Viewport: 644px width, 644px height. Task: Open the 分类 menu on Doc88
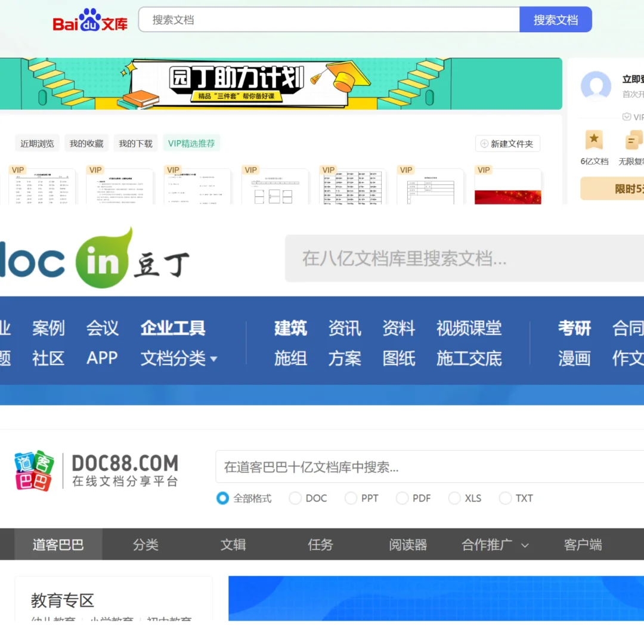point(145,544)
